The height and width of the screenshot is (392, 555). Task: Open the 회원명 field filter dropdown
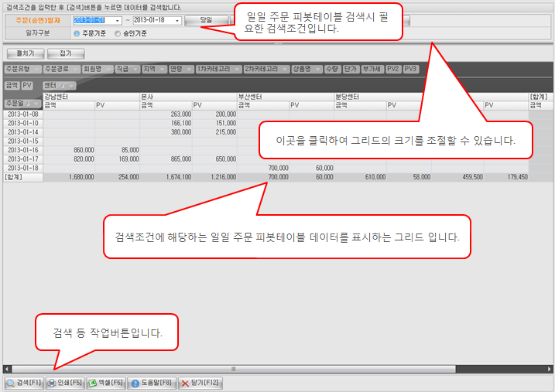[108, 70]
